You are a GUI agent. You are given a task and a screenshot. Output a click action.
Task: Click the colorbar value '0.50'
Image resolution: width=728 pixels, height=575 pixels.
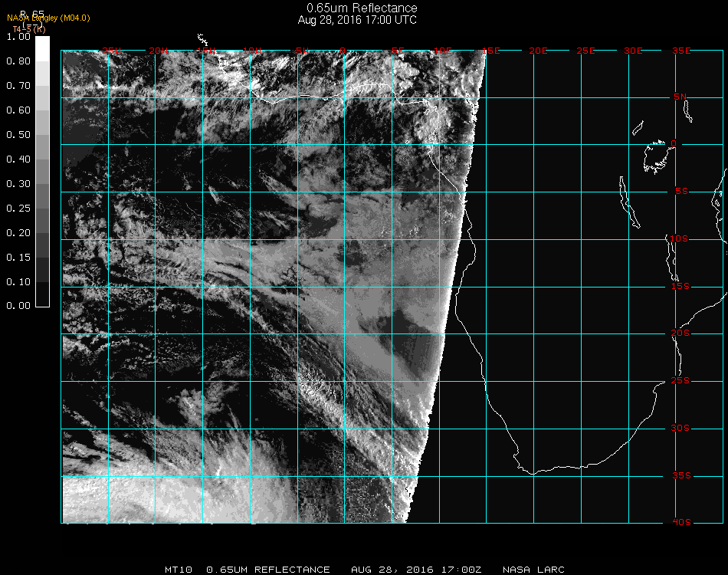point(18,135)
